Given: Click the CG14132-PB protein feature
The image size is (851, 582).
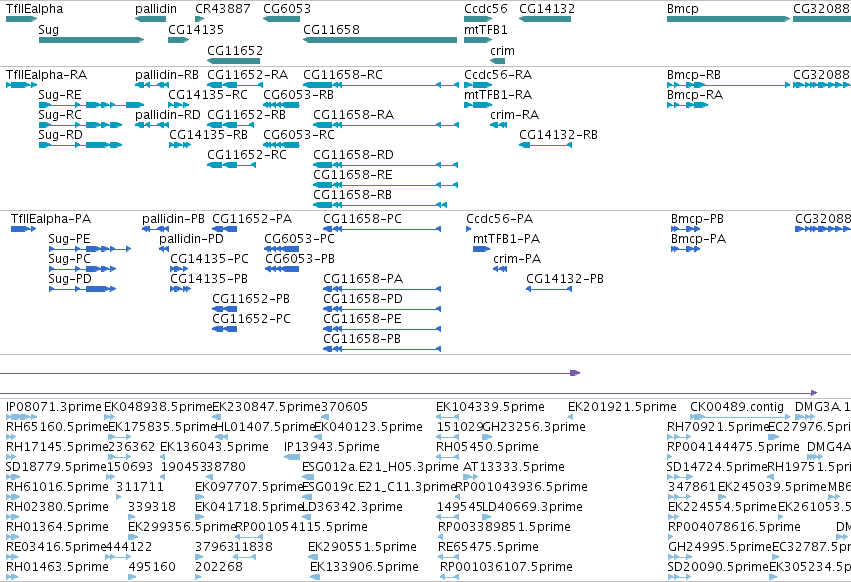Looking at the screenshot, I should point(549,289).
